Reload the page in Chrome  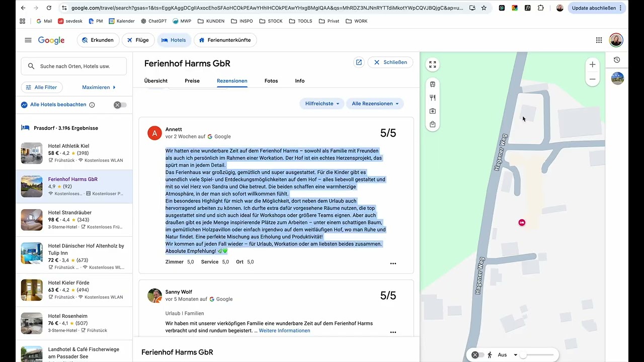pos(49,8)
